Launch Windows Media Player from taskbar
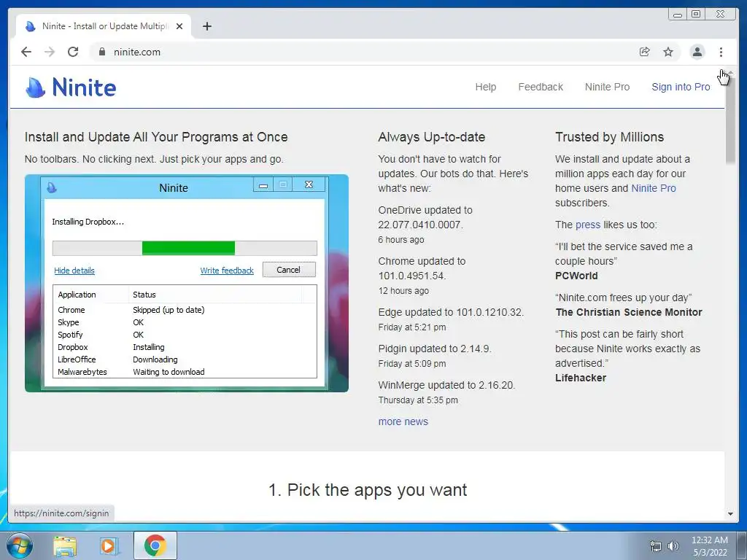747x560 pixels. click(x=109, y=545)
